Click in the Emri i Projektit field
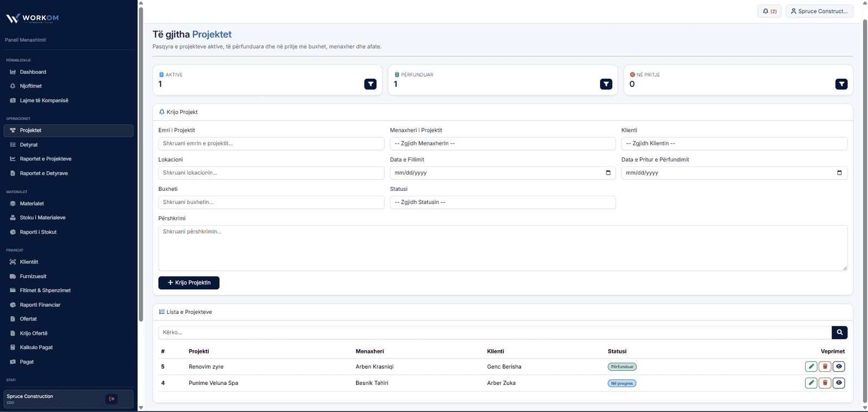Screen dimensions: 868x412 coord(271,144)
